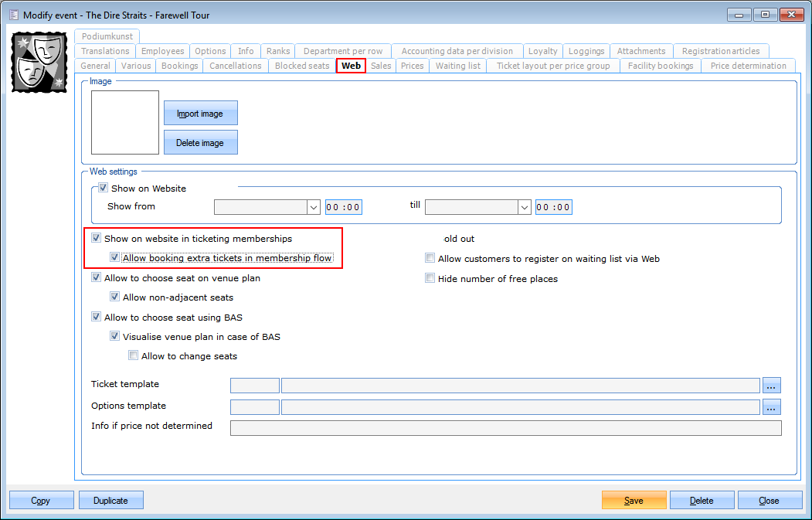Enable Allow to change seats checkbox

[x=134, y=356]
